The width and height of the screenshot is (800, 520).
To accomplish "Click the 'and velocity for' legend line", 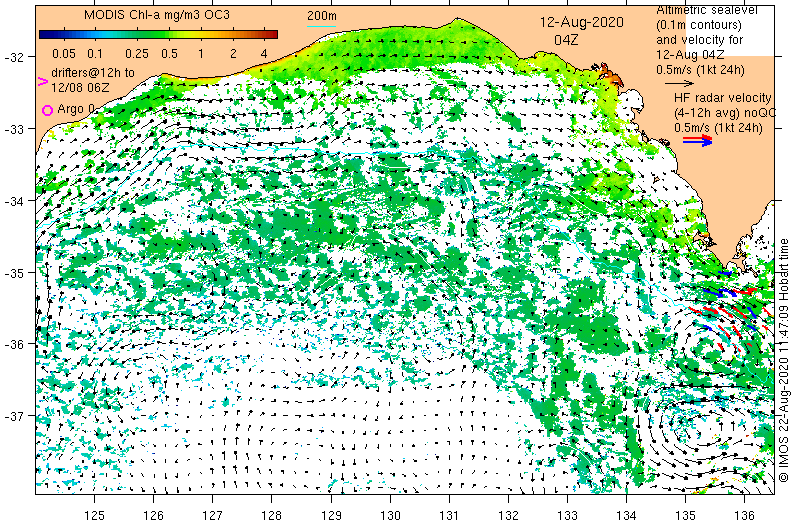I will click(x=699, y=40).
